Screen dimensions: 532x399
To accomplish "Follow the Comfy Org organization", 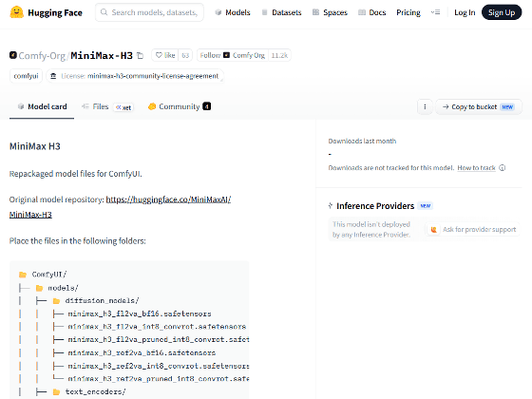I will click(233, 55).
